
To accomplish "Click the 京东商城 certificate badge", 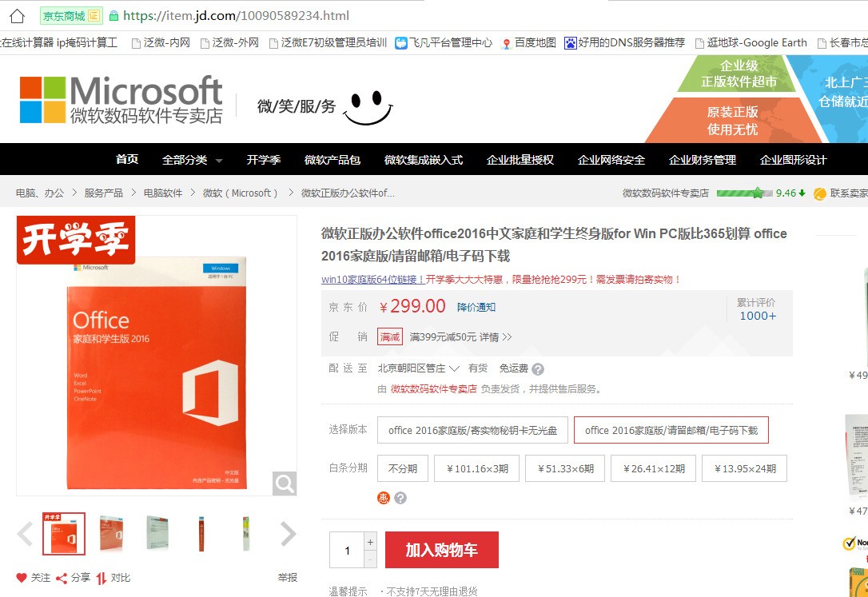I will (x=71, y=16).
